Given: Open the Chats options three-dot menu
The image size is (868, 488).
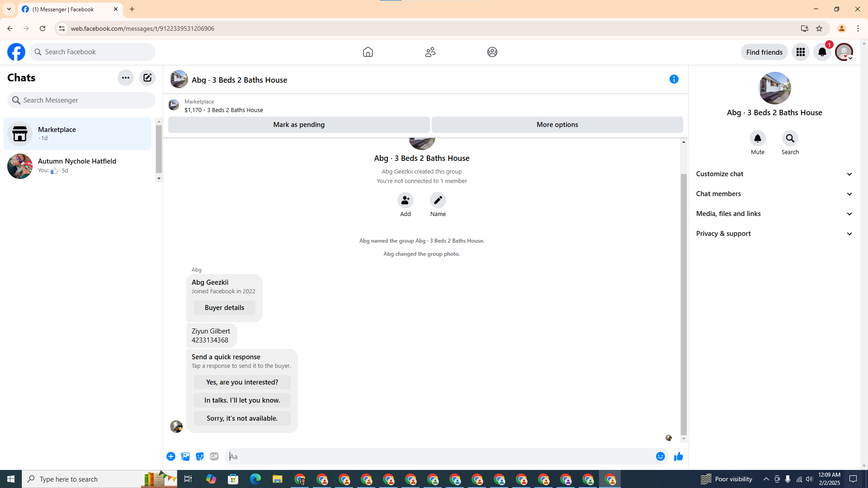Looking at the screenshot, I should [126, 78].
